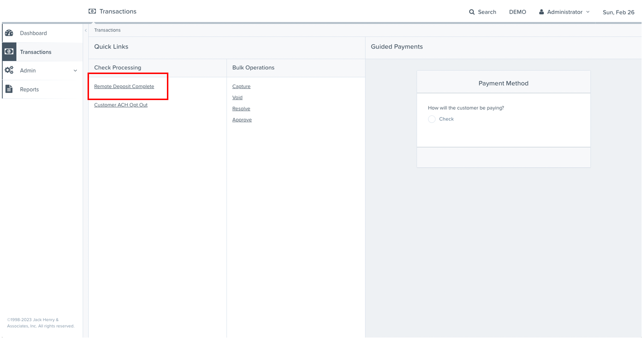The width and height of the screenshot is (644, 339).
Task: Click the Void bulk operation link
Action: [x=237, y=97]
